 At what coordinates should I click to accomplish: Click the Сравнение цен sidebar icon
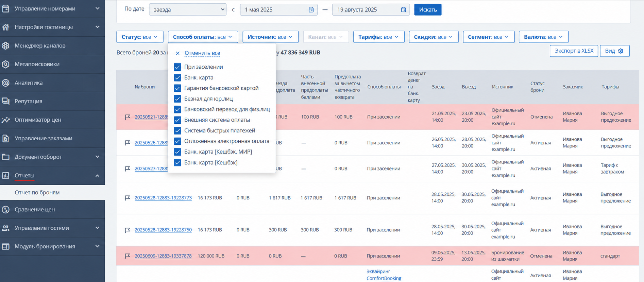(5, 209)
